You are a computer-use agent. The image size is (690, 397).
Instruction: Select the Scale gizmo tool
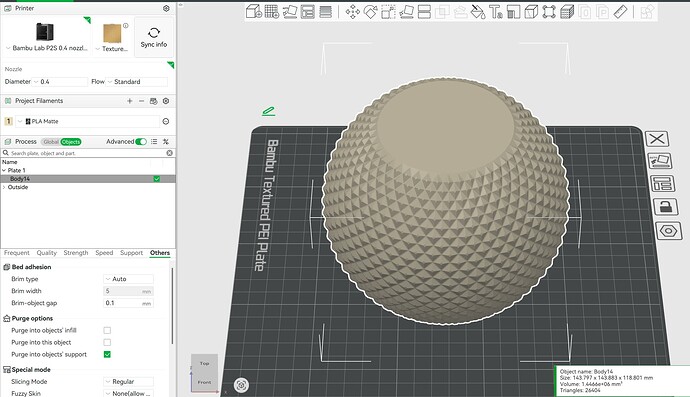[388, 12]
